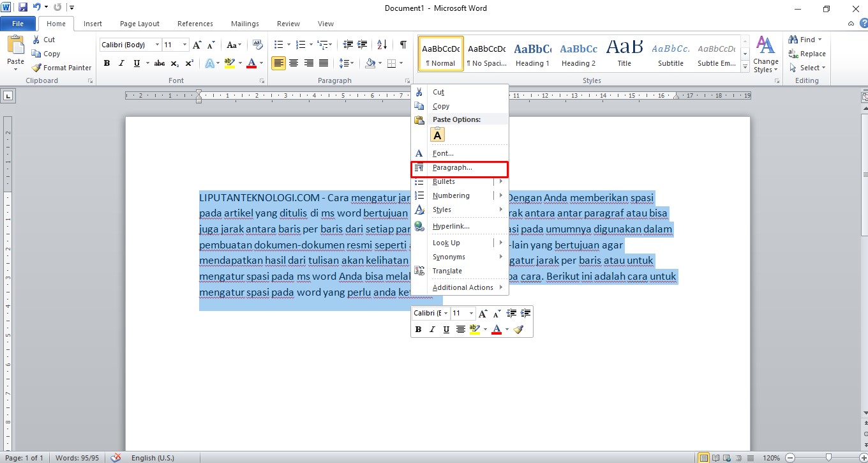Switch to the Page Layout tab

[x=140, y=24]
